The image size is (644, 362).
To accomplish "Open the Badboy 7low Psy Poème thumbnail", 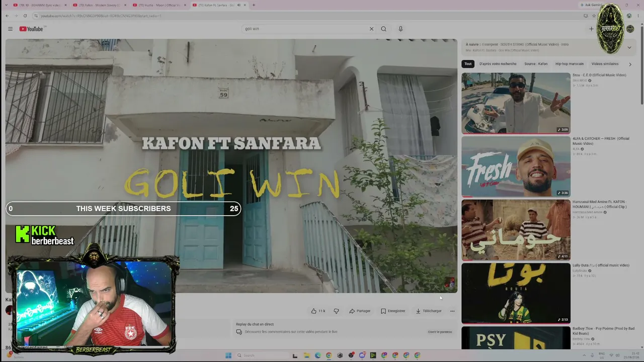I will [x=516, y=338].
